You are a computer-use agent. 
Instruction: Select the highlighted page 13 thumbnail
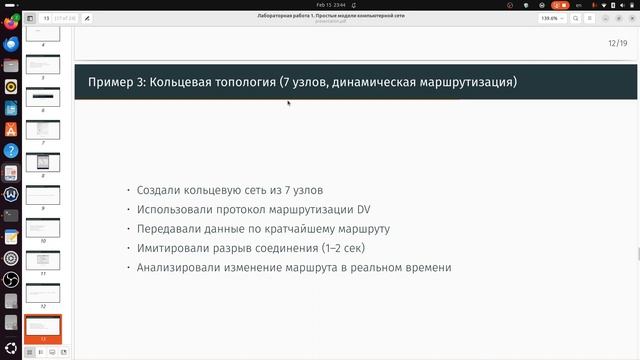tap(43, 329)
